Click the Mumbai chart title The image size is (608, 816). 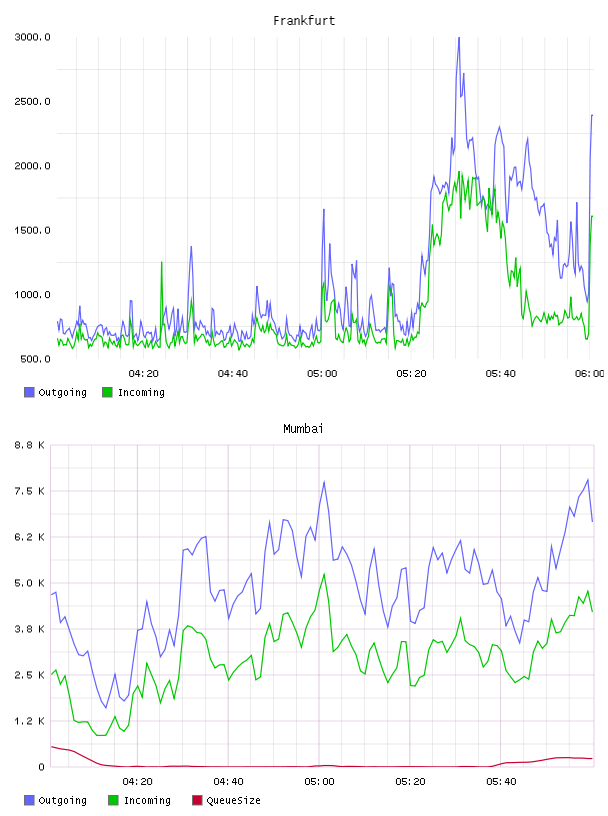pyautogui.click(x=303, y=429)
